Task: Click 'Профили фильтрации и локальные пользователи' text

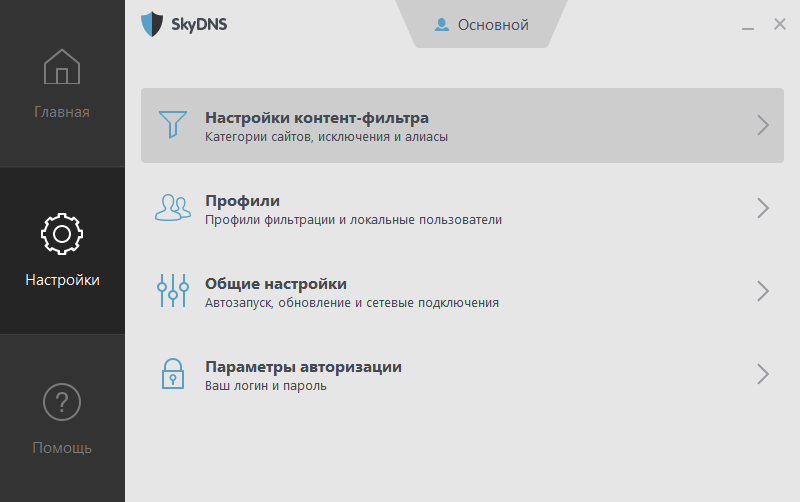Action: pos(354,220)
